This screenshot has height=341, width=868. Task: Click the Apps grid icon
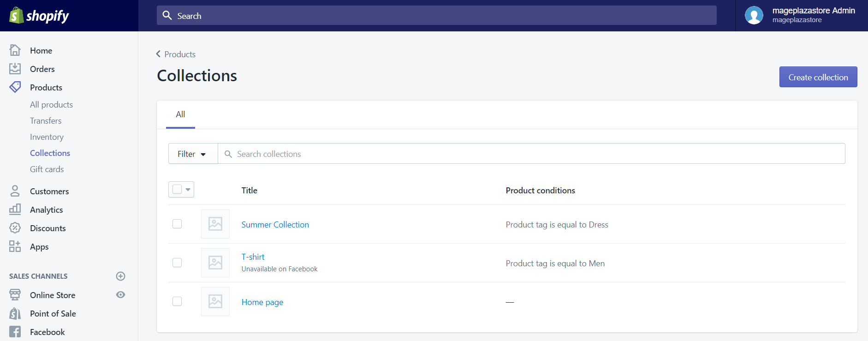point(15,246)
